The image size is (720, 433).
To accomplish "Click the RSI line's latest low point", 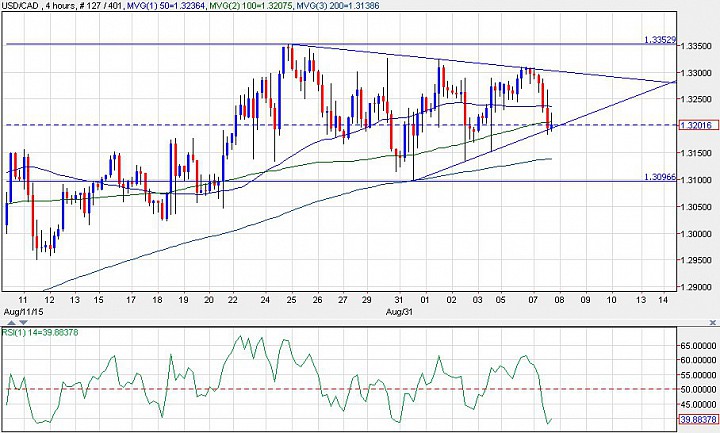I will coord(547,422).
